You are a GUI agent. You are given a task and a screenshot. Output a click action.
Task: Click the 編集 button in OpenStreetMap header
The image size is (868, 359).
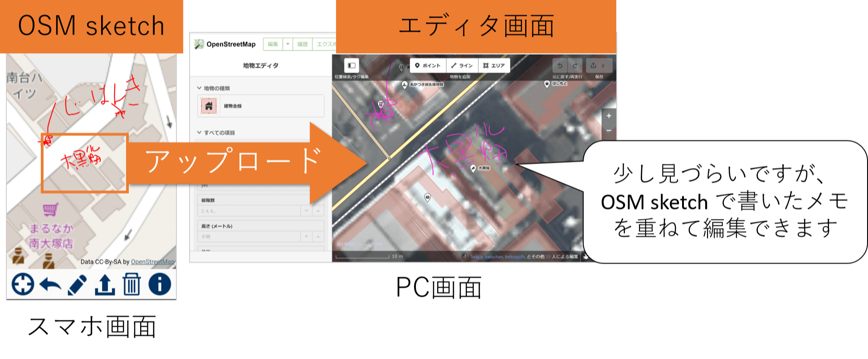coord(273,44)
